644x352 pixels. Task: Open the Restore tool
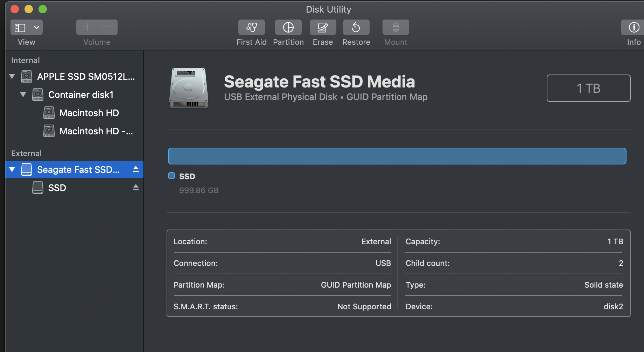356,27
